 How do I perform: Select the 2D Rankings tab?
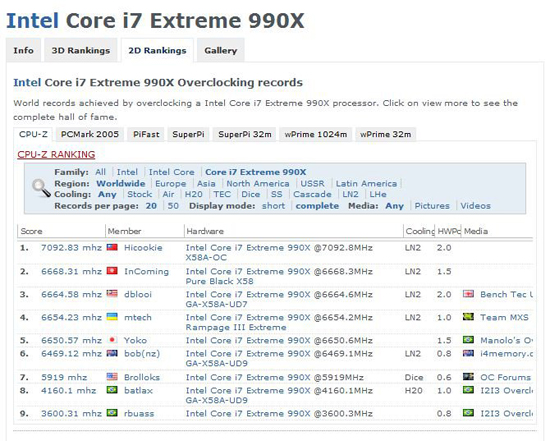(x=157, y=51)
